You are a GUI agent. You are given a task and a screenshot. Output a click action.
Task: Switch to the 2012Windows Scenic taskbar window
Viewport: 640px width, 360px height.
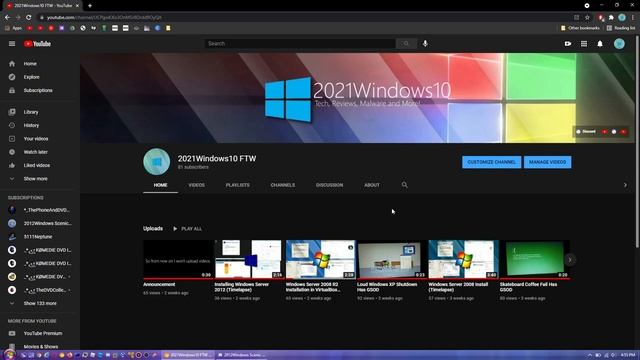242,355
